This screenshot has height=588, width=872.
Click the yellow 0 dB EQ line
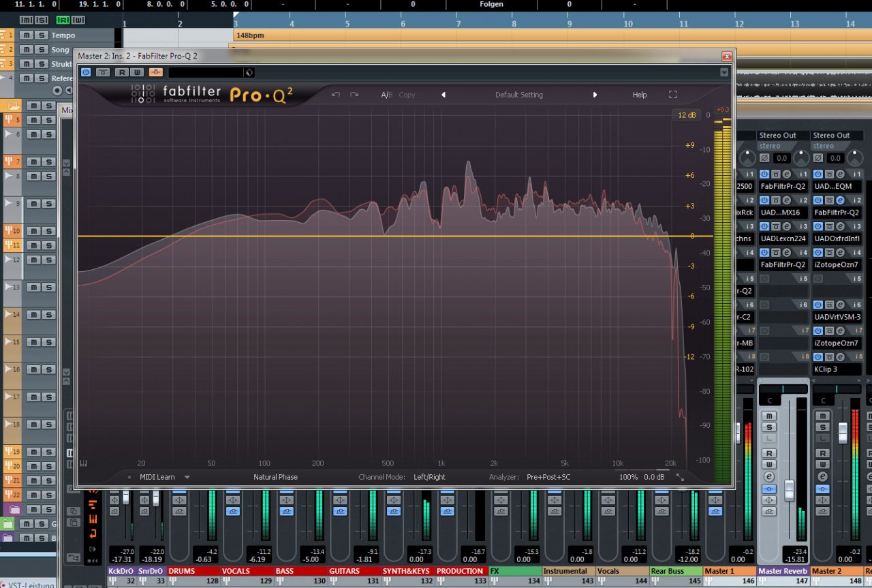(395, 236)
